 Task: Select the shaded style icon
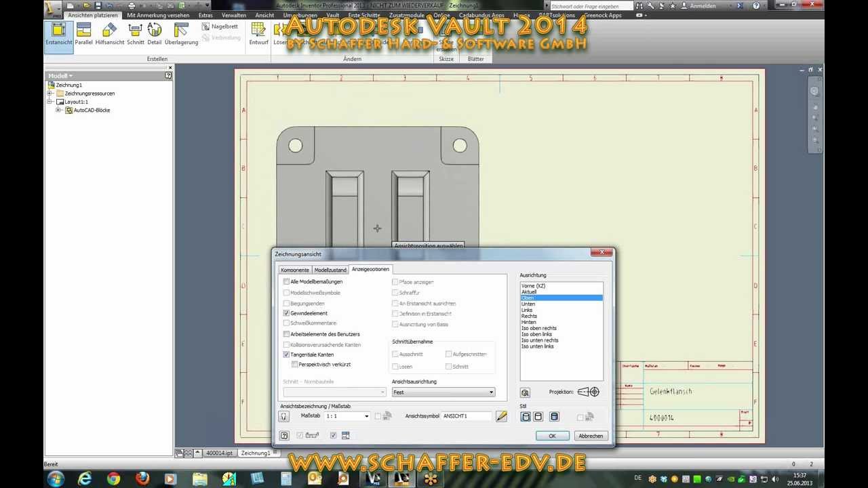[x=554, y=417]
